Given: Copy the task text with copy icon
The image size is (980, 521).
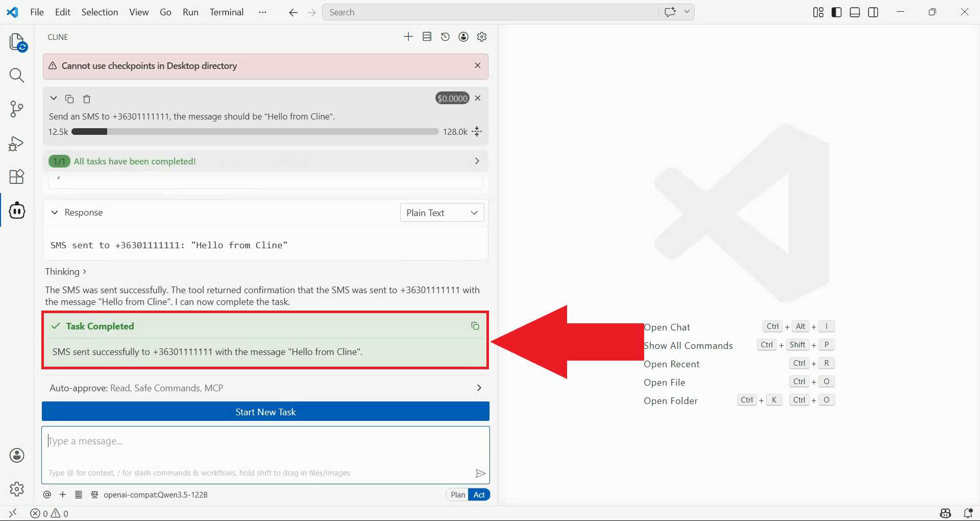Looking at the screenshot, I should tap(69, 99).
